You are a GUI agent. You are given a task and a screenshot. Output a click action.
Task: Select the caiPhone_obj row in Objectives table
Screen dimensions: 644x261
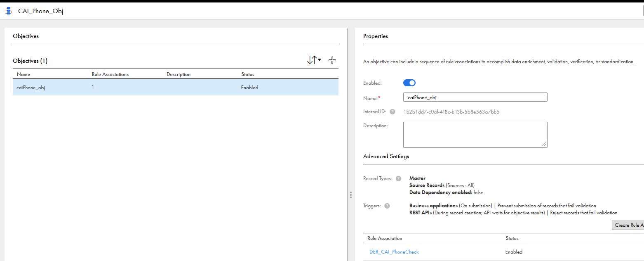(x=176, y=88)
